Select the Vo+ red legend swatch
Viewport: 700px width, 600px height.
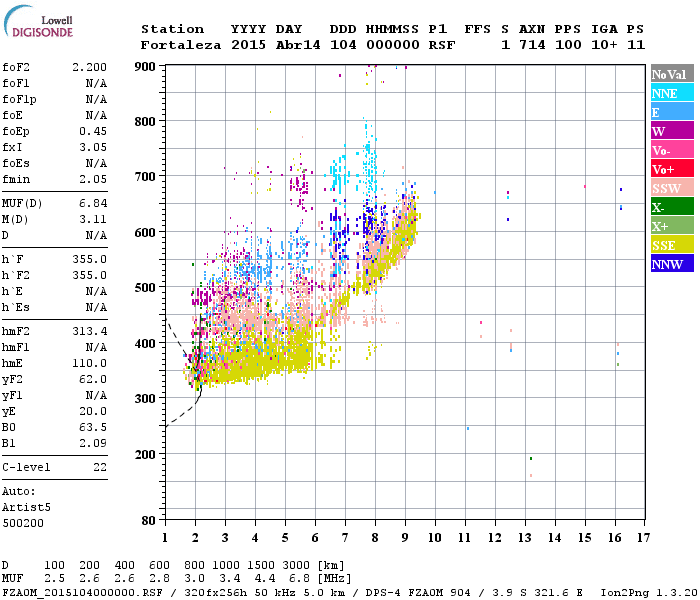pos(672,169)
